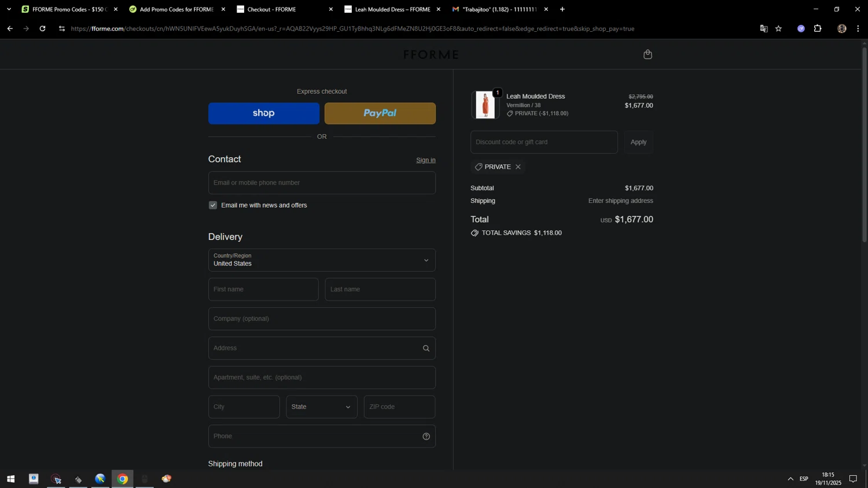Switch to Trabajitoo Gmail tab
Screen dimensions: 868x488
[x=499, y=9]
